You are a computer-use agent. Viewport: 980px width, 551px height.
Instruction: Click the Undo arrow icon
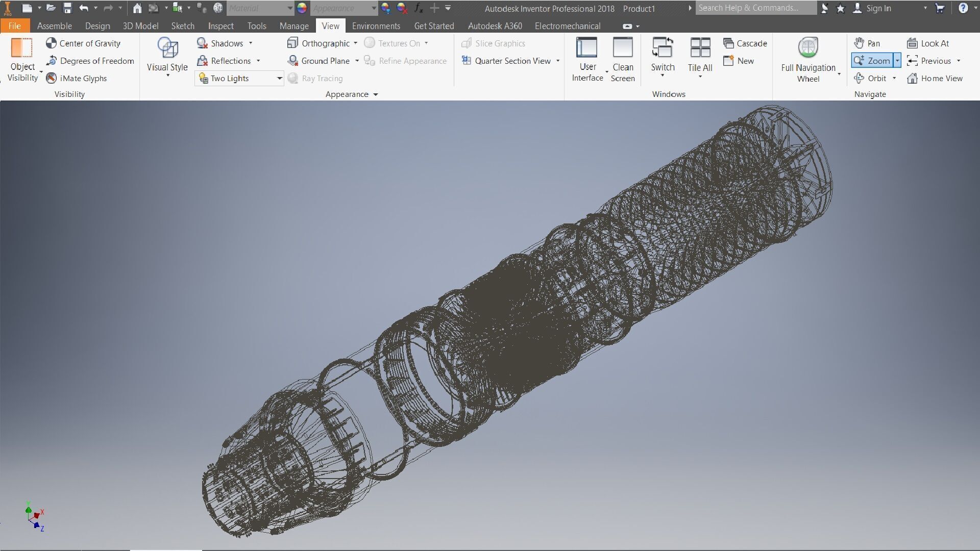click(x=84, y=8)
